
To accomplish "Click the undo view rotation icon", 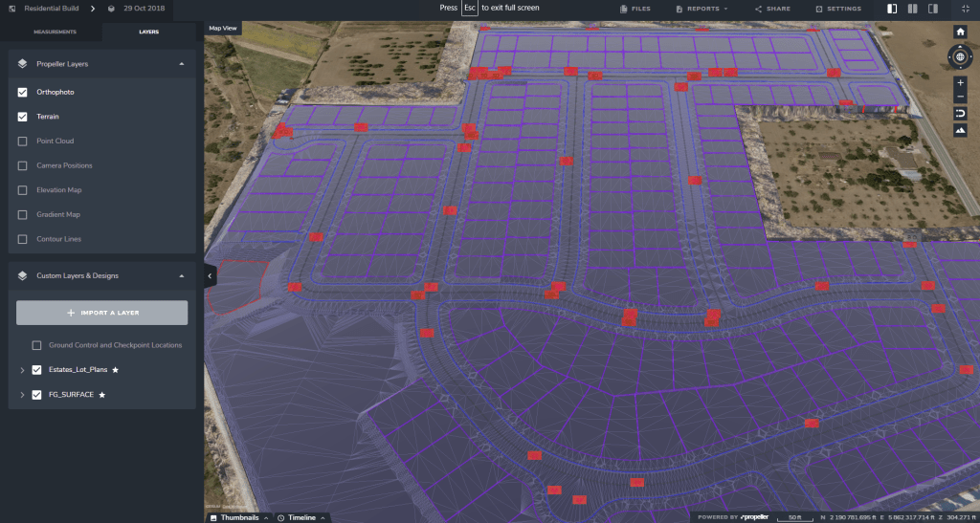I will point(961,114).
